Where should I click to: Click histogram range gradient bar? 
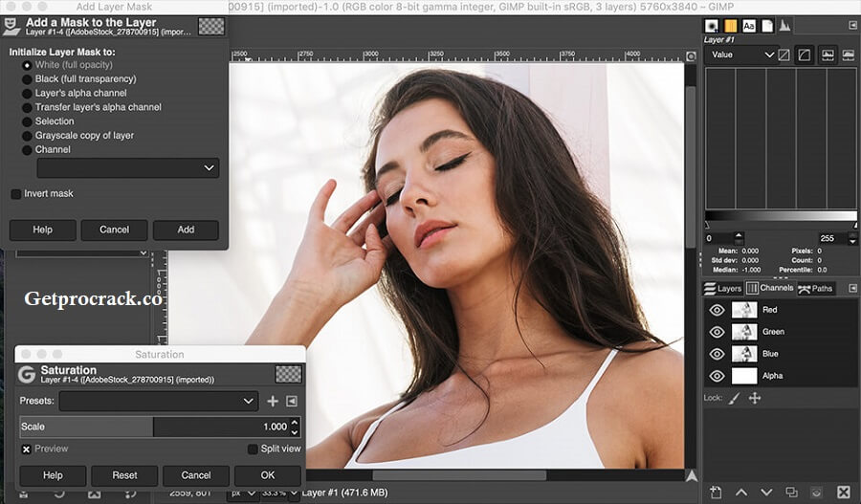[781, 216]
